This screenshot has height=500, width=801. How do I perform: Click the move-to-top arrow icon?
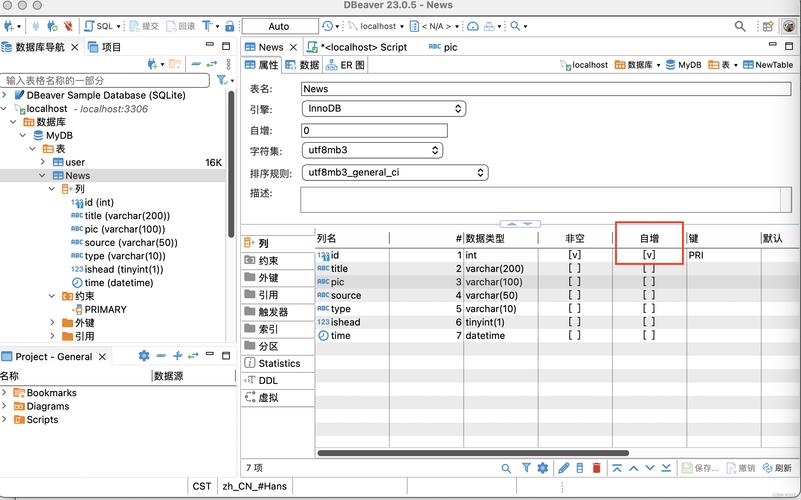(617, 468)
